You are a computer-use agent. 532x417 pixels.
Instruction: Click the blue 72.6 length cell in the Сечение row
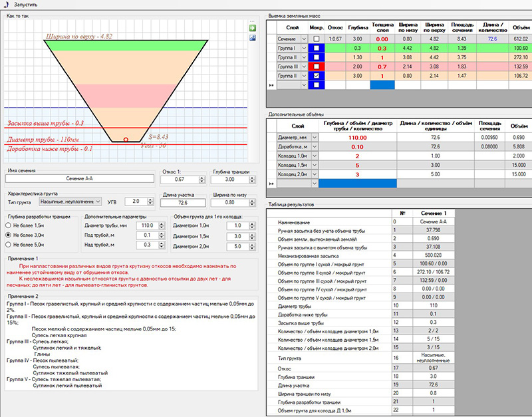point(492,39)
